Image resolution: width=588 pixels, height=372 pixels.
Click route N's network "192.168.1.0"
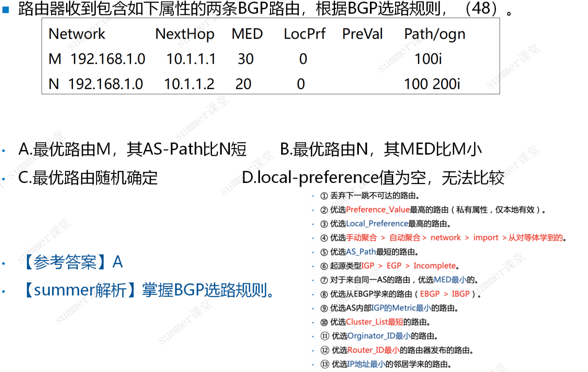click(x=106, y=84)
